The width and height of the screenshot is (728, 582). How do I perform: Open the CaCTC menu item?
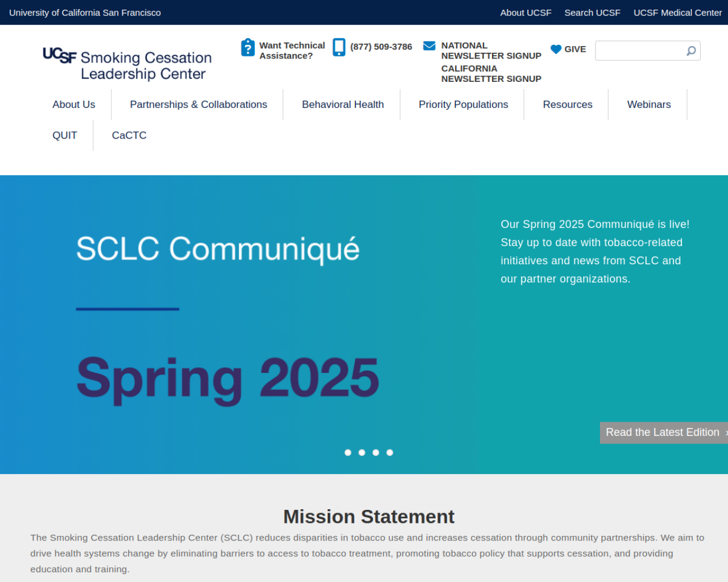129,135
